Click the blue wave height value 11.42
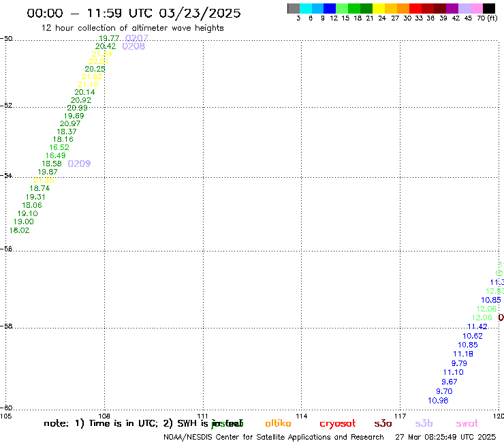The height and width of the screenshot is (443, 504). (x=477, y=326)
